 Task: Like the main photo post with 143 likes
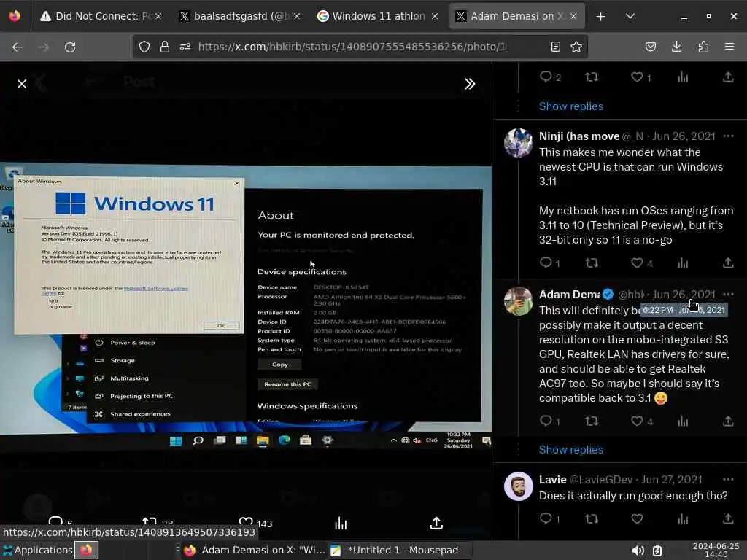coord(246,521)
